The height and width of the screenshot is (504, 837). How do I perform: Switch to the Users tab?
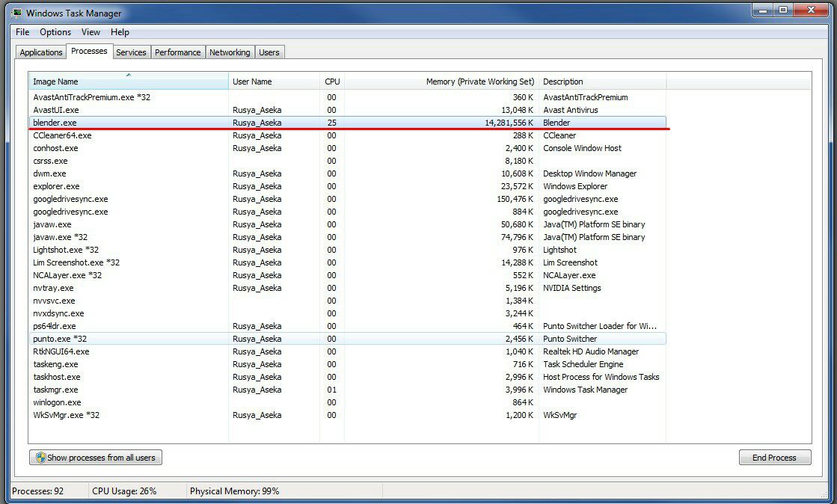269,52
